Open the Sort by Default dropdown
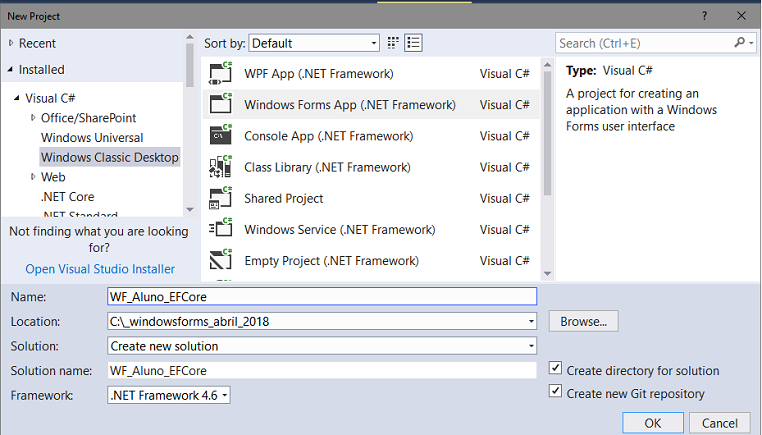Viewport: 762px width, 435px height. click(314, 43)
